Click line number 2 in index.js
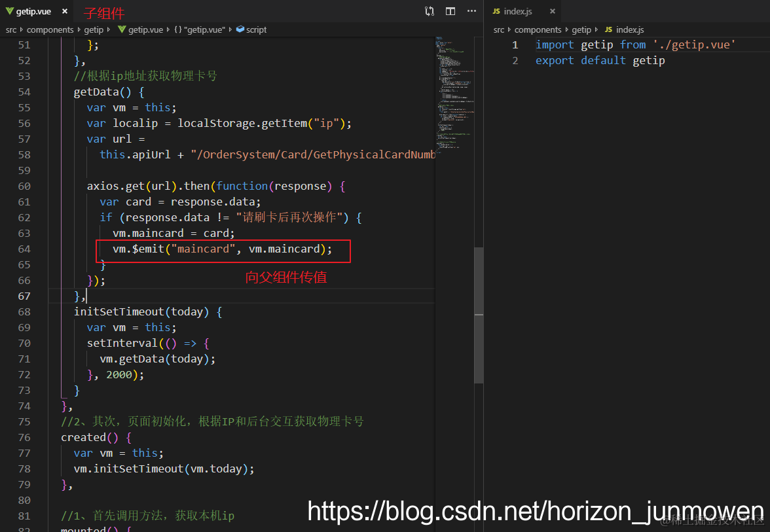The width and height of the screenshot is (770, 532). click(515, 60)
